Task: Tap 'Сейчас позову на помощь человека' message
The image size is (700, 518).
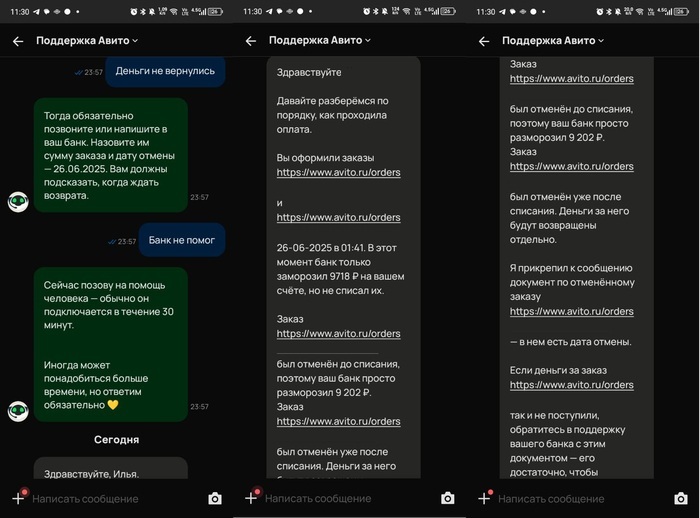Action: (x=111, y=345)
